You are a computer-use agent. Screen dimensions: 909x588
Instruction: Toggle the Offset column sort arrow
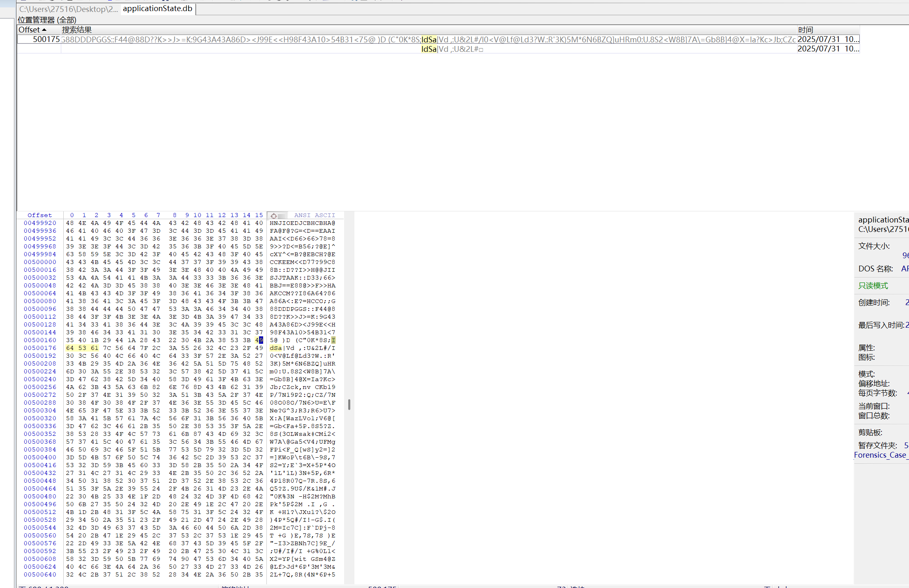pos(44,30)
